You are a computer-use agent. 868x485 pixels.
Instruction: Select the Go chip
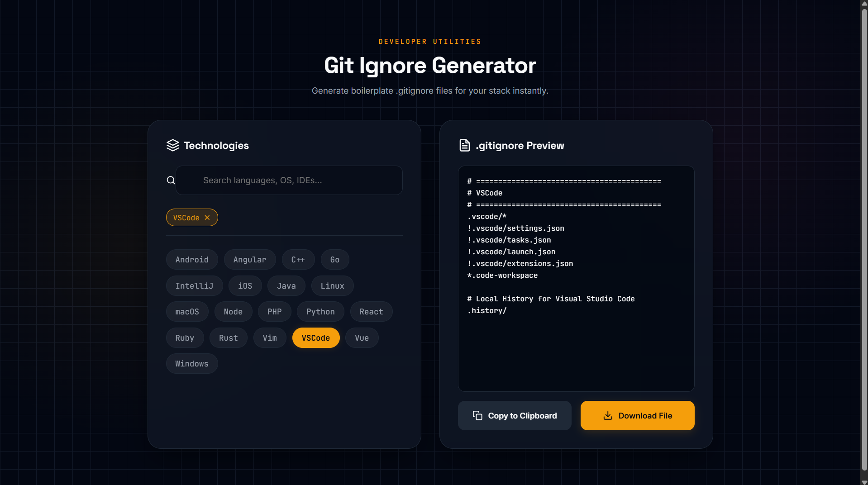[335, 260]
